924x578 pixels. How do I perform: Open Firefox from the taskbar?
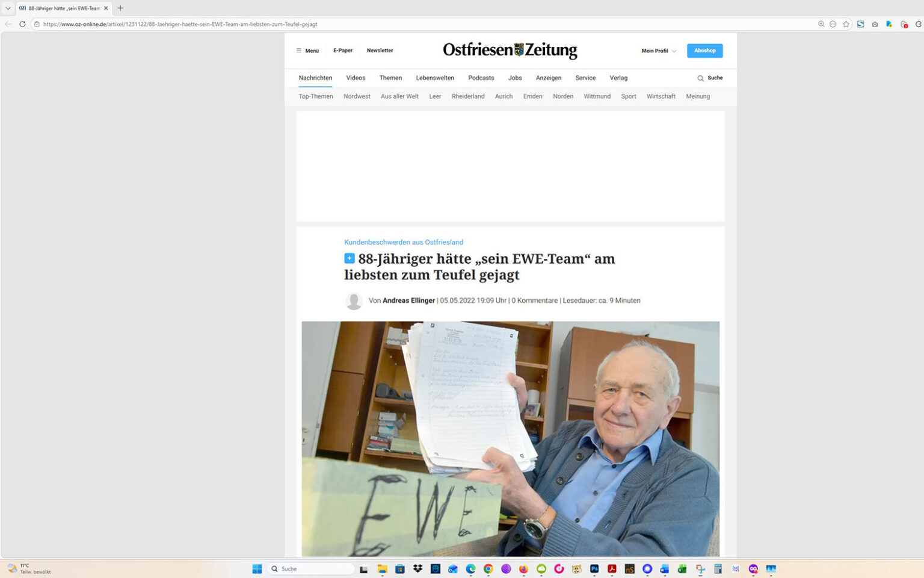click(x=522, y=568)
